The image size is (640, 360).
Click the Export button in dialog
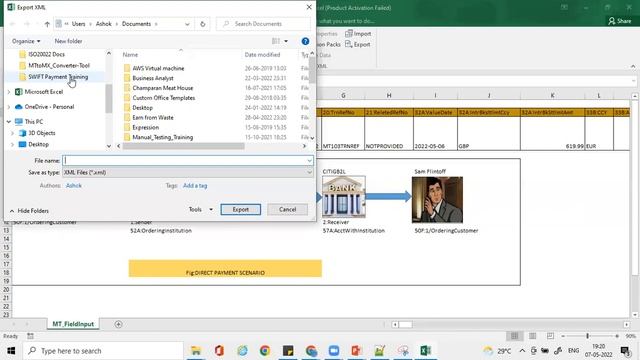coord(240,209)
